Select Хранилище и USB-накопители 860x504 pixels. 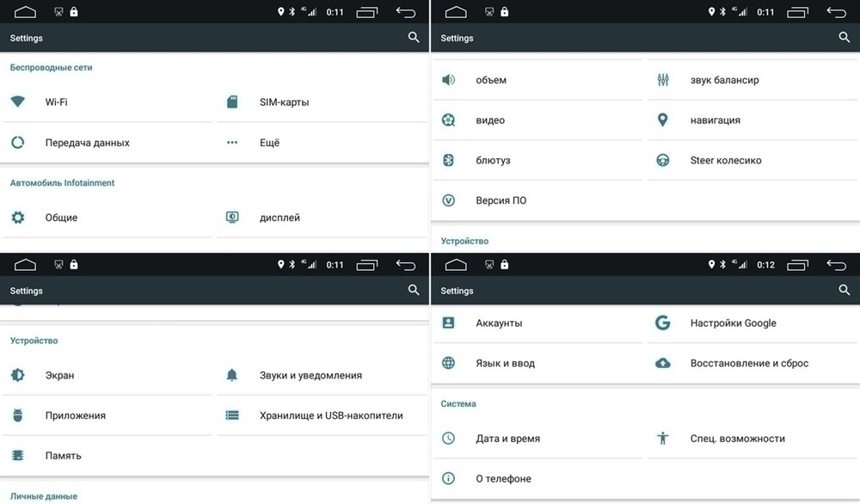(x=331, y=415)
